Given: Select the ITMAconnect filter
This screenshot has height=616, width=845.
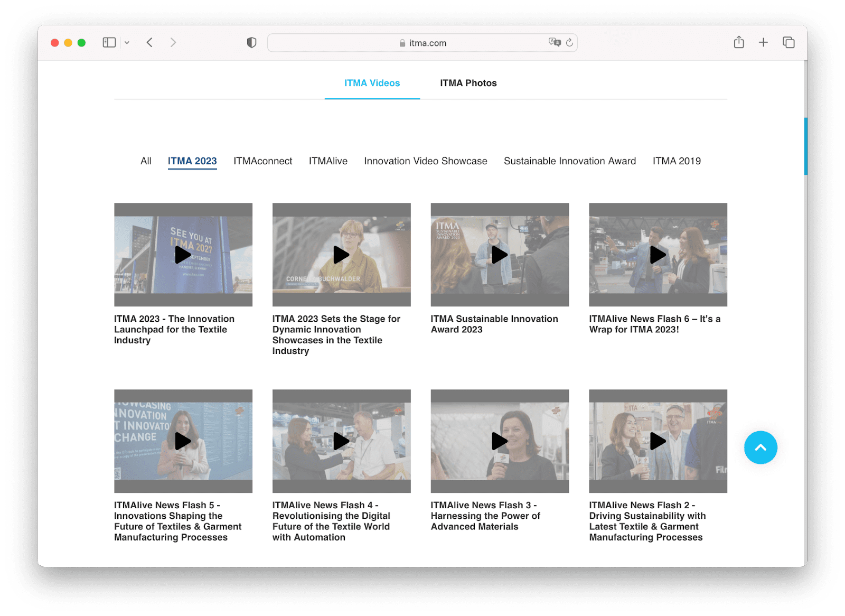Looking at the screenshot, I should (x=263, y=161).
